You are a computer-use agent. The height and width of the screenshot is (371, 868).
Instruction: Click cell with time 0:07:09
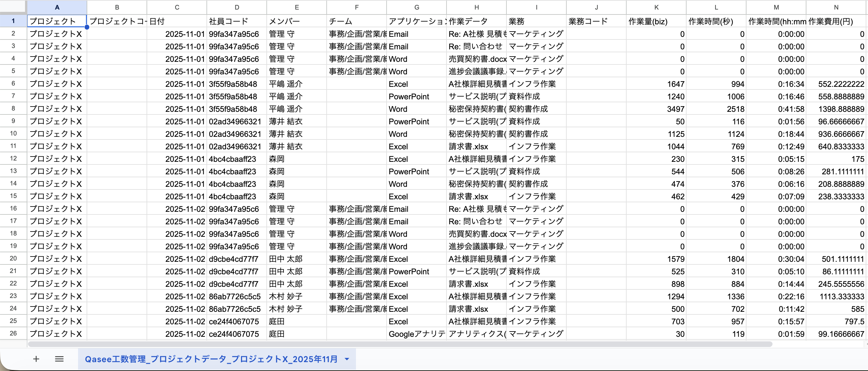point(776,196)
